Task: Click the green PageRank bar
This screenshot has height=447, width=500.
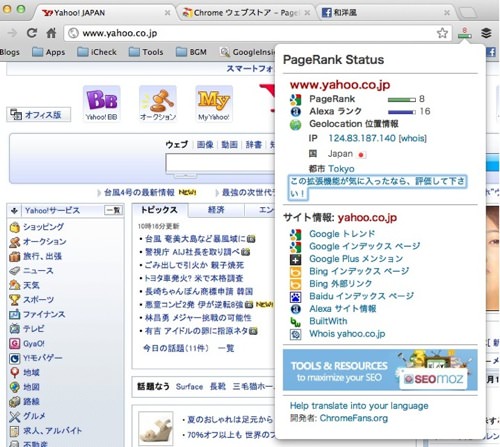Action: pos(402,99)
